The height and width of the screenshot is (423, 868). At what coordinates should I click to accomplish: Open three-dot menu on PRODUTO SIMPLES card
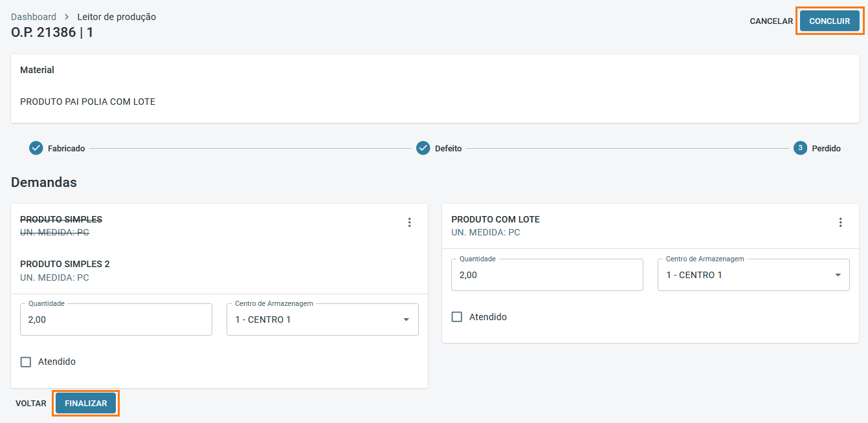[409, 222]
